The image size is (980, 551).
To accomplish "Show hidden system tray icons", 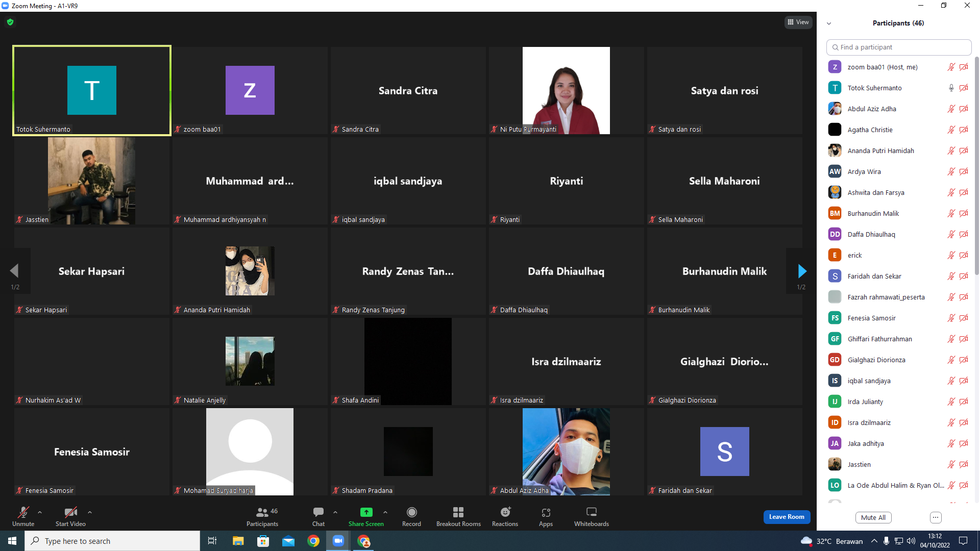I will click(x=874, y=541).
